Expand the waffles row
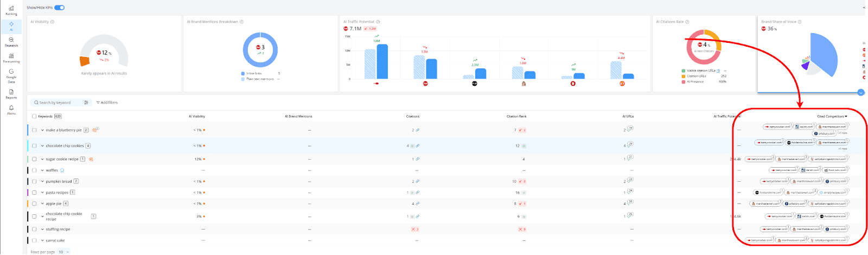Viewport: 868px width, 255px height. click(42, 170)
